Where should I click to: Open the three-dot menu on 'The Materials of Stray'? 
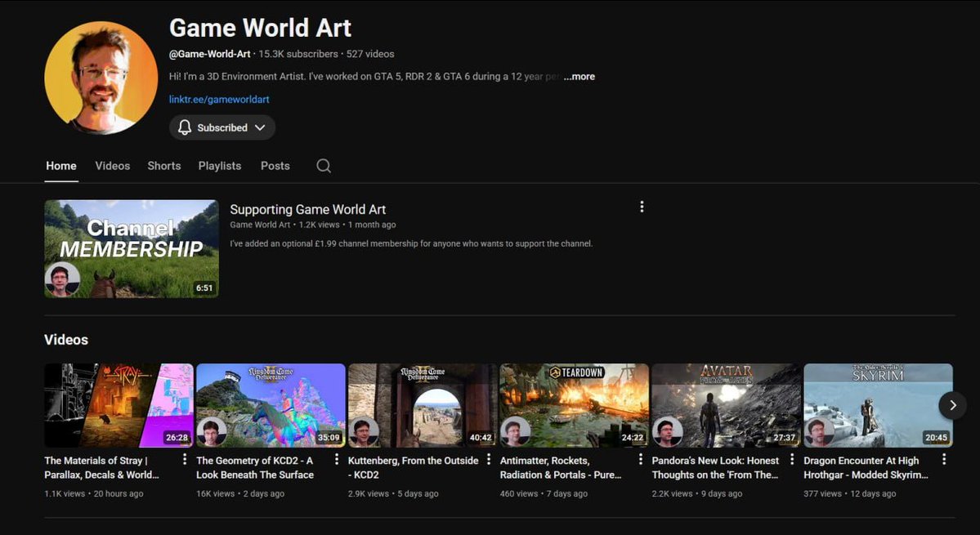coord(183,459)
